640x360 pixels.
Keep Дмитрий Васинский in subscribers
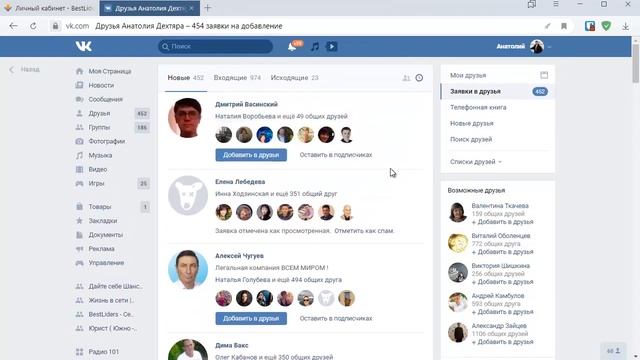point(336,155)
